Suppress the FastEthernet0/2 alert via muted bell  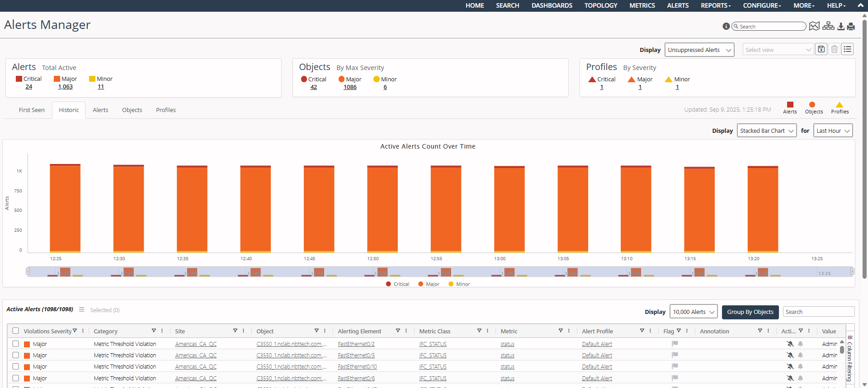click(x=790, y=344)
